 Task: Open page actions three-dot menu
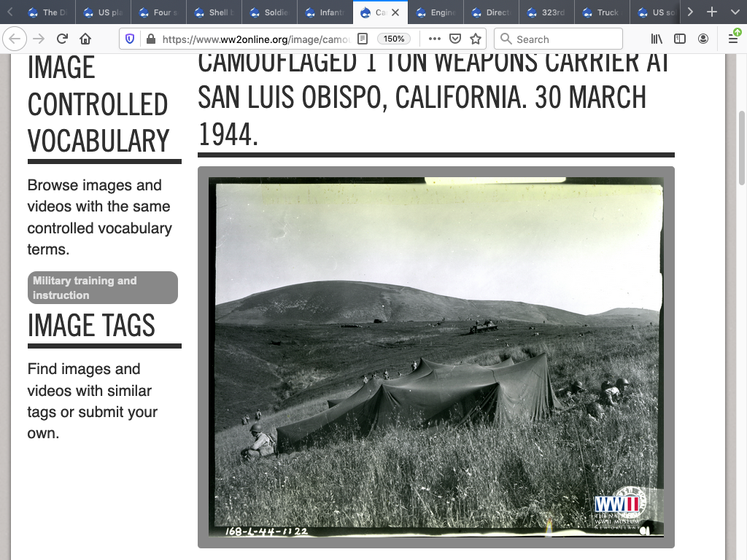click(x=435, y=39)
